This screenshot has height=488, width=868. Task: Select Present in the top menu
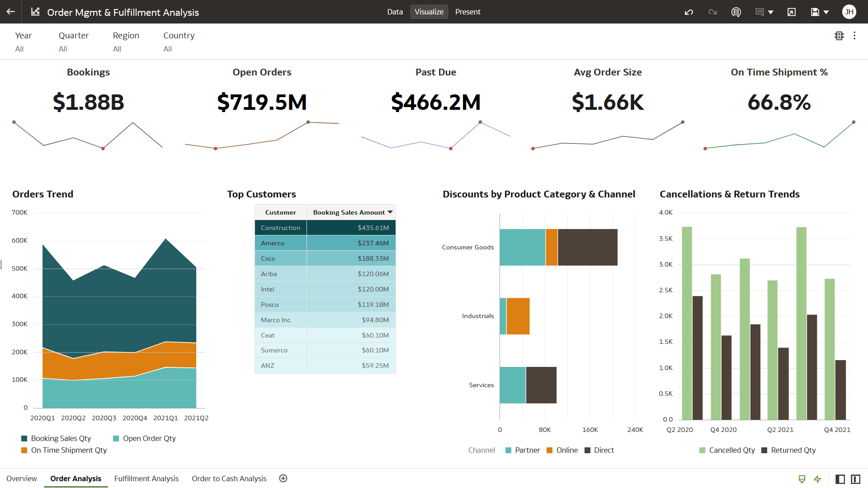[x=468, y=12]
